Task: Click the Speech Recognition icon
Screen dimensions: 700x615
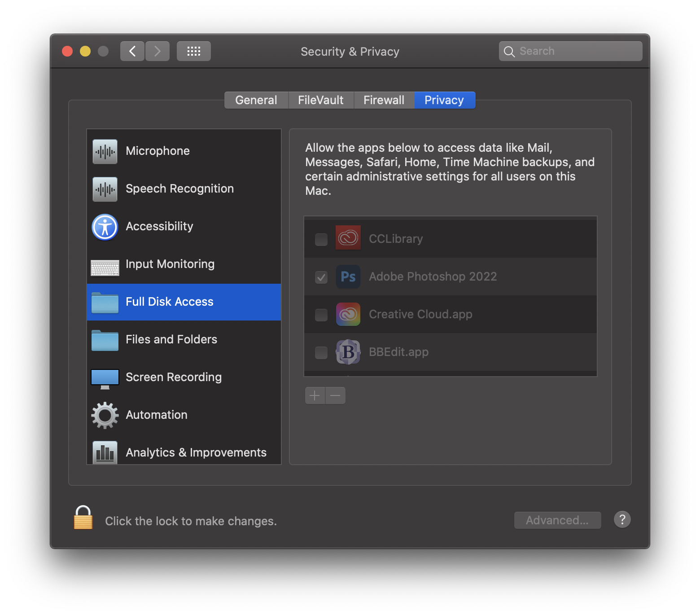Action: point(104,189)
